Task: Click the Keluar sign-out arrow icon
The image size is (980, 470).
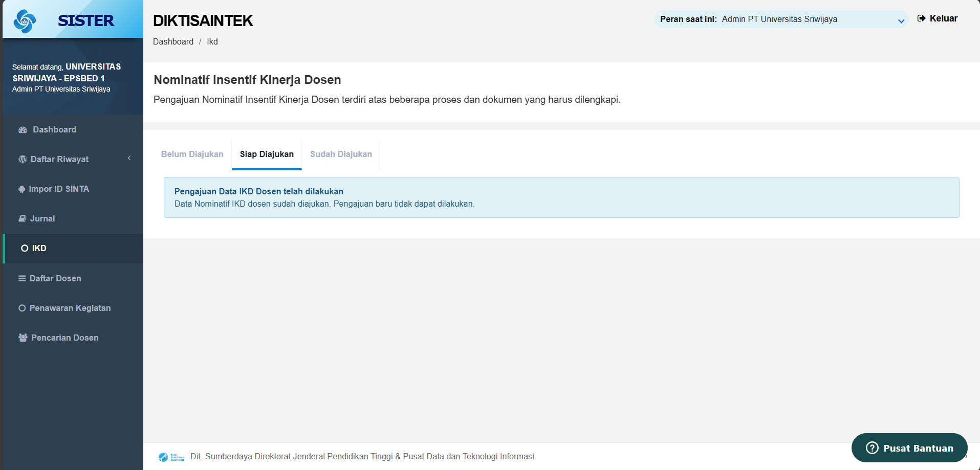Action: pyautogui.click(x=922, y=18)
